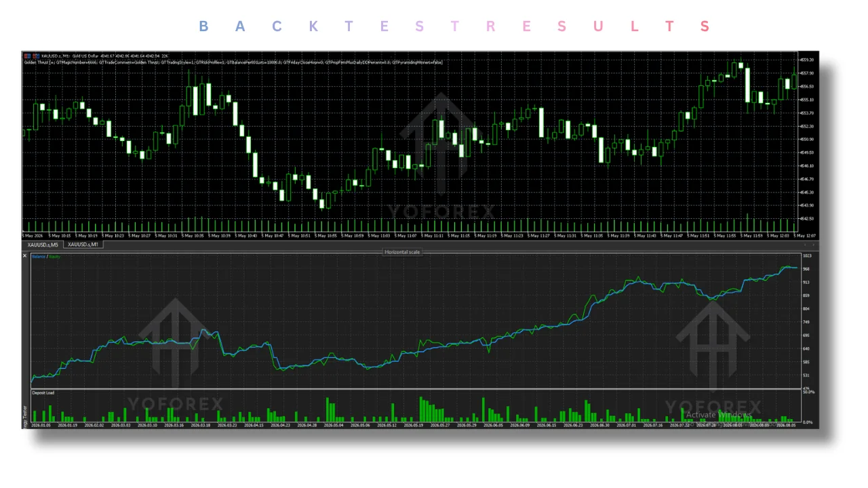Click the 1023 value on equity scale

[x=807, y=256]
